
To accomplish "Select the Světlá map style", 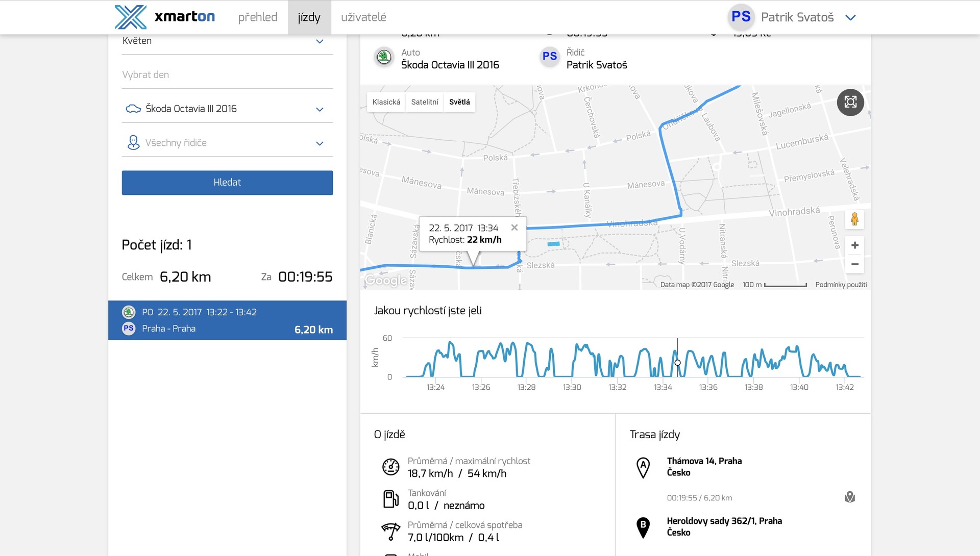I will coord(459,102).
